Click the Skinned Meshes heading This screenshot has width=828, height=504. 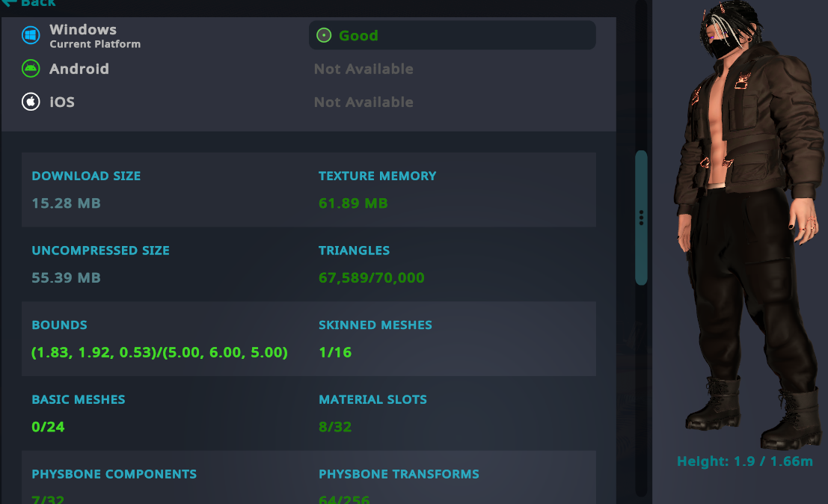coord(375,325)
